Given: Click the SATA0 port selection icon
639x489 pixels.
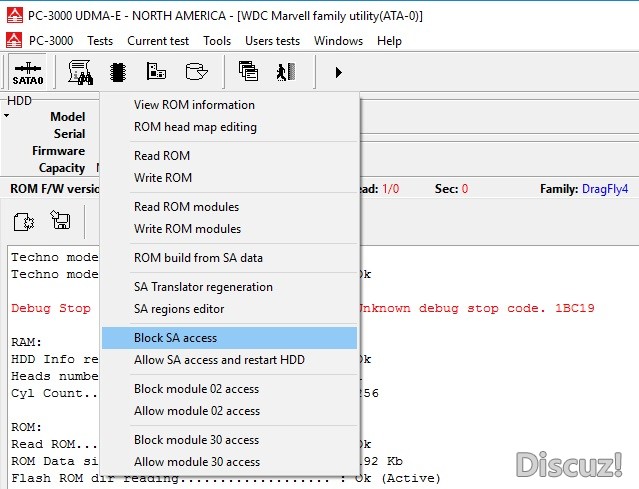Looking at the screenshot, I should [x=27, y=72].
